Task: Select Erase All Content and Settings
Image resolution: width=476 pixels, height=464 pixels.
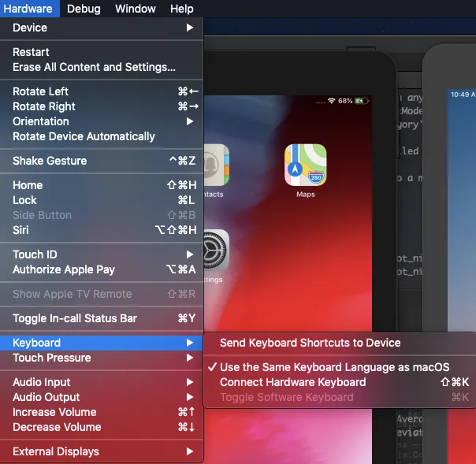Action: [102, 67]
